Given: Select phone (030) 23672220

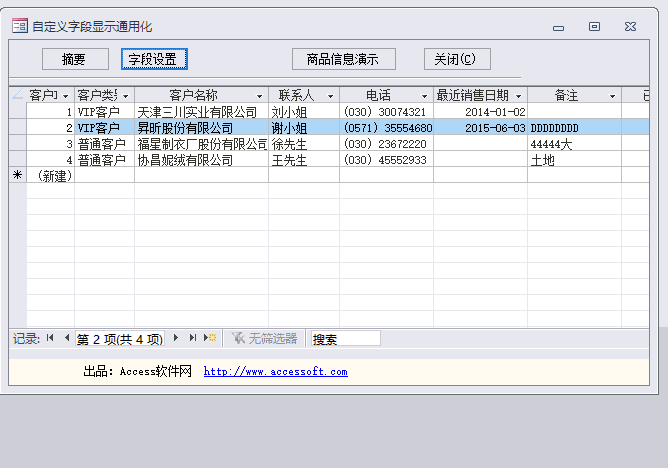Looking at the screenshot, I should coord(386,144).
